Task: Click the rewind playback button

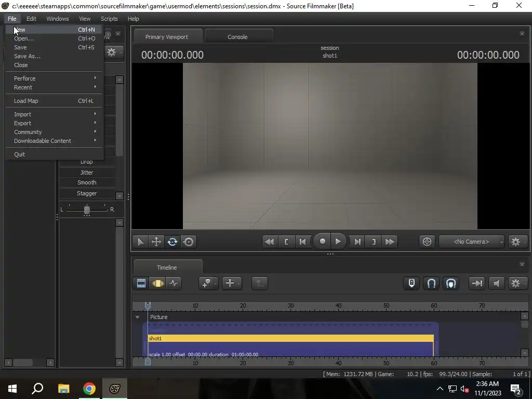Action: pyautogui.click(x=270, y=242)
